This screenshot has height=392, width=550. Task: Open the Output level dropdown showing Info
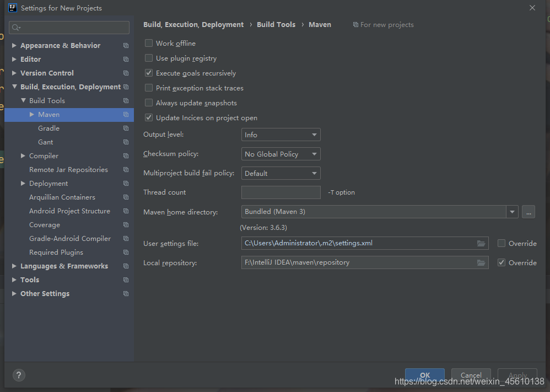point(281,135)
